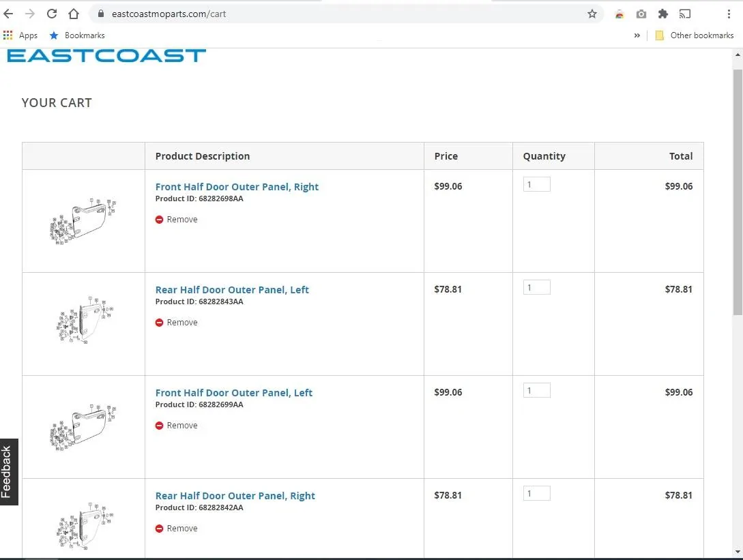Viewport: 743px width, 560px height.
Task: Remove the Rear Half Door Panel, Right item
Action: [176, 528]
